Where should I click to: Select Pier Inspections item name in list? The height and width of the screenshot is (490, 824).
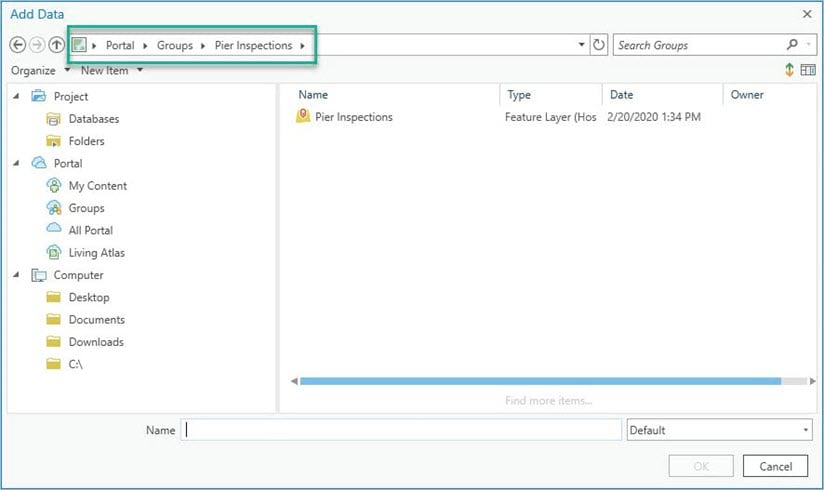pyautogui.click(x=354, y=117)
